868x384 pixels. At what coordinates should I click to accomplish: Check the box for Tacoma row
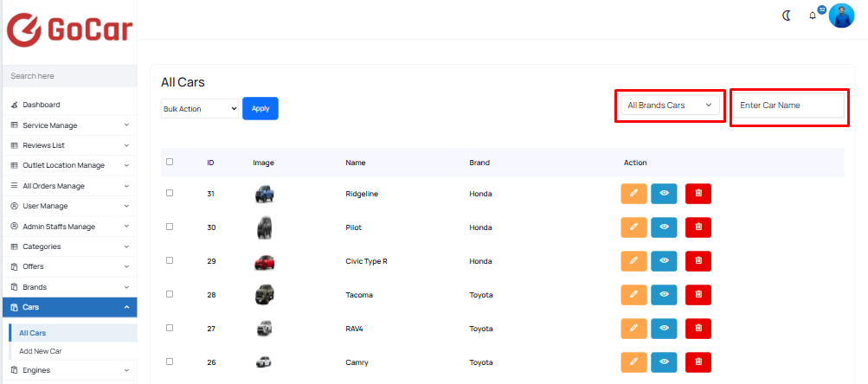click(170, 294)
